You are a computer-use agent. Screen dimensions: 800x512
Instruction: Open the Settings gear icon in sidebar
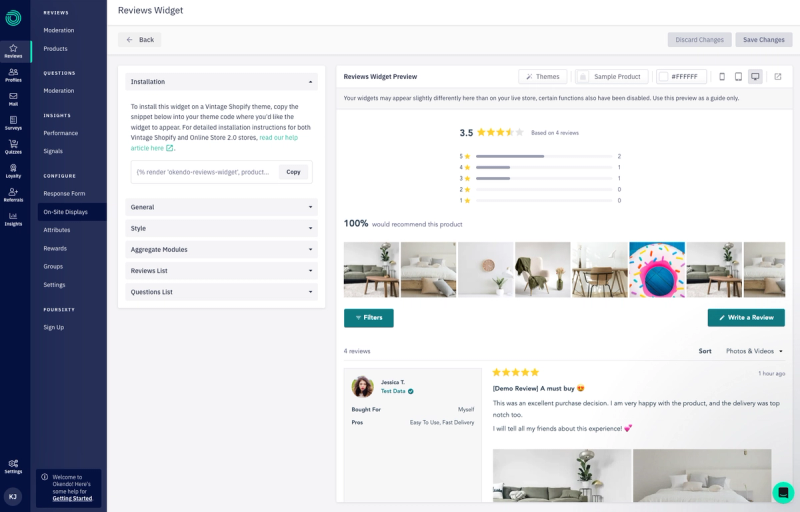click(x=13, y=466)
